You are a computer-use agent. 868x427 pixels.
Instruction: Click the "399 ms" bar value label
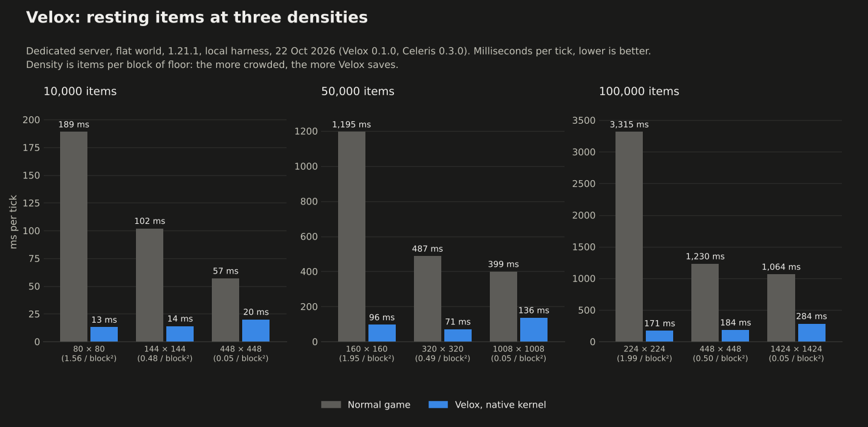[503, 264]
